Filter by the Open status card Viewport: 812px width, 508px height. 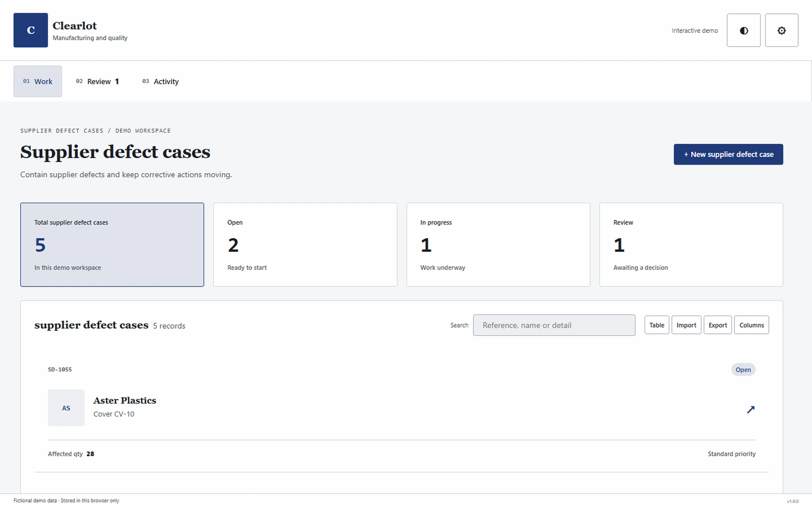tap(305, 245)
